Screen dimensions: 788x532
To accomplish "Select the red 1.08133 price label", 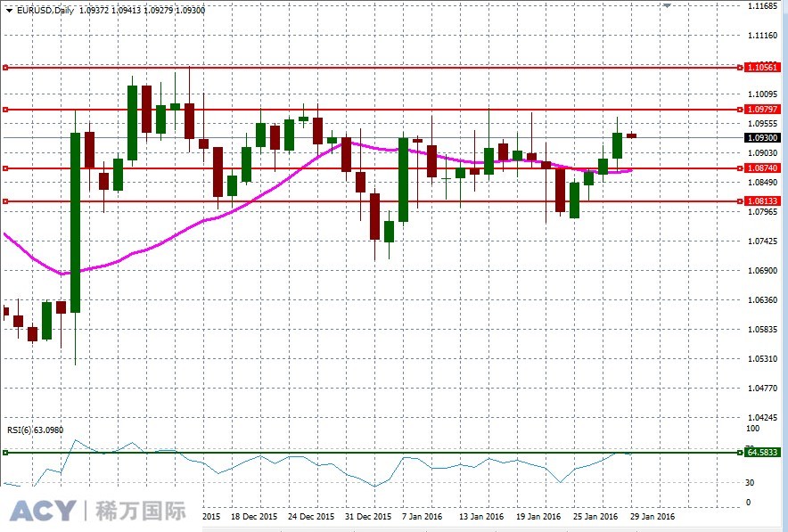I will click(762, 201).
